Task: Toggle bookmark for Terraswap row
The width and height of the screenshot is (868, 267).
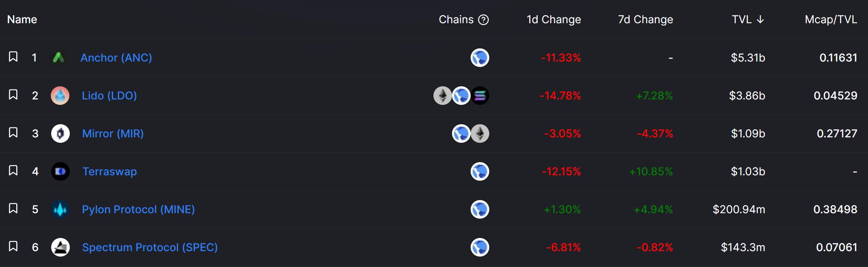Action: (13, 171)
